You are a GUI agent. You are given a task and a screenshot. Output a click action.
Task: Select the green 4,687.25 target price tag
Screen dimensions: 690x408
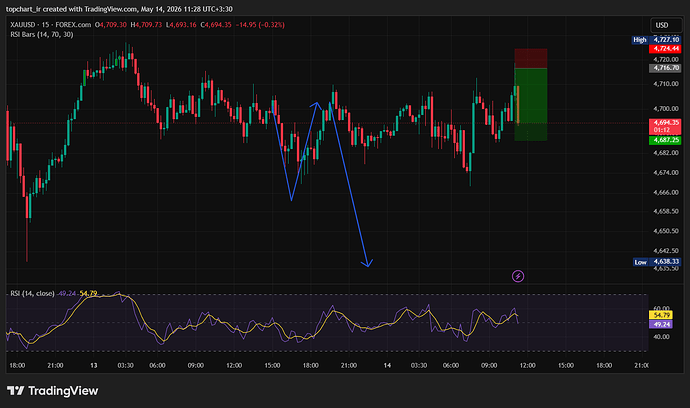[665, 140]
